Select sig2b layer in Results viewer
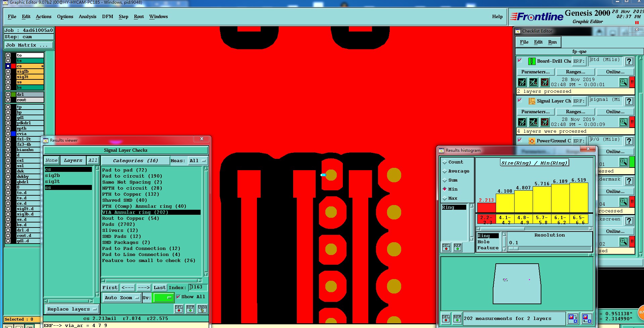644x328 pixels. 52,176
